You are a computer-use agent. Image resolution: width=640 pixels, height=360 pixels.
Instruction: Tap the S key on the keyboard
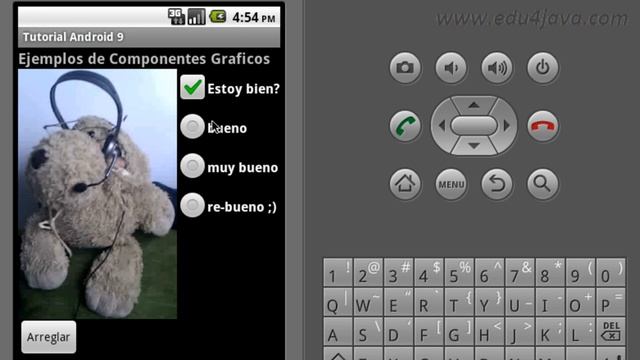(368, 332)
